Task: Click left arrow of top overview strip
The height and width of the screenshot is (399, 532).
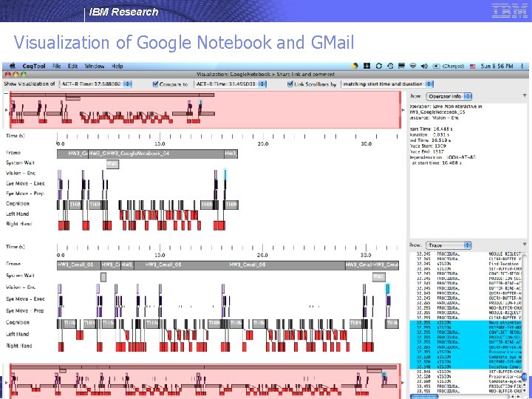Action: pyautogui.click(x=6, y=110)
